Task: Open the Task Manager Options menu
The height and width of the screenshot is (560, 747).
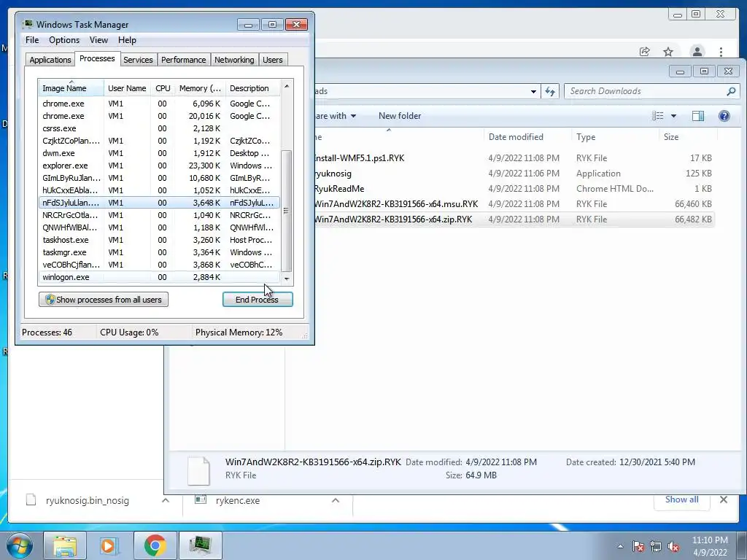Action: pos(64,40)
